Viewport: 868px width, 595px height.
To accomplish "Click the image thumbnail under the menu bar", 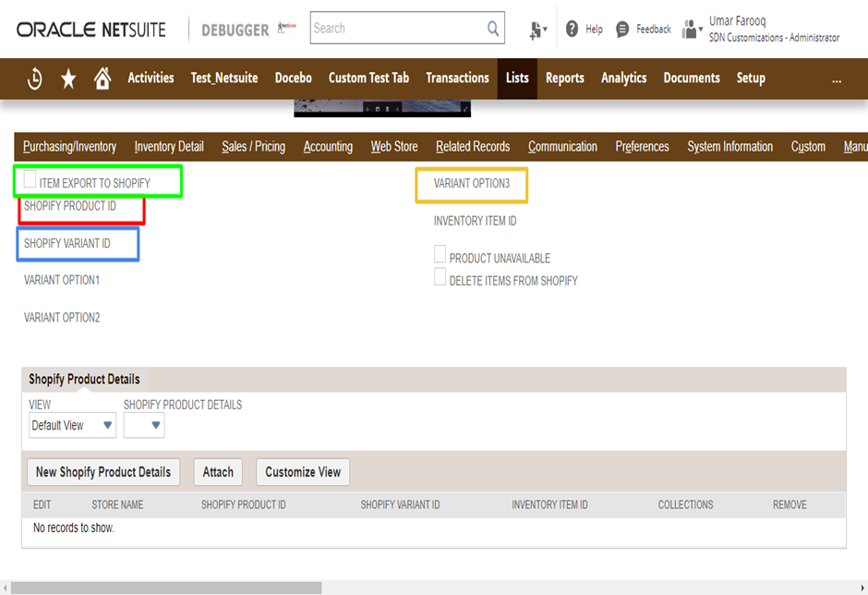I will point(382,108).
